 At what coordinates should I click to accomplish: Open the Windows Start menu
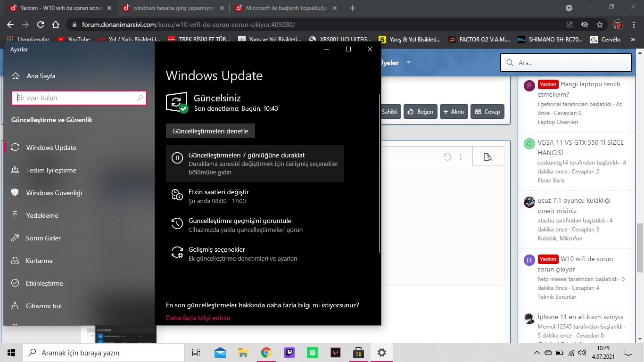coord(11,352)
